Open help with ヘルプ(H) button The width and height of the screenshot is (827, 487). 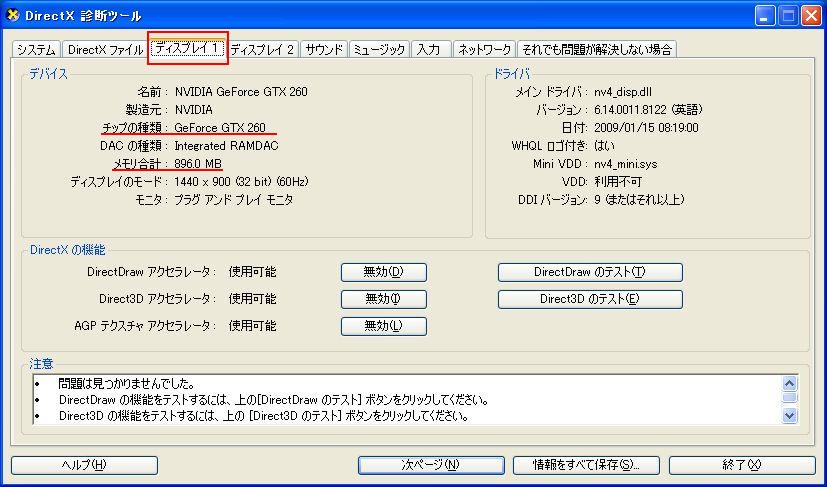point(84,465)
